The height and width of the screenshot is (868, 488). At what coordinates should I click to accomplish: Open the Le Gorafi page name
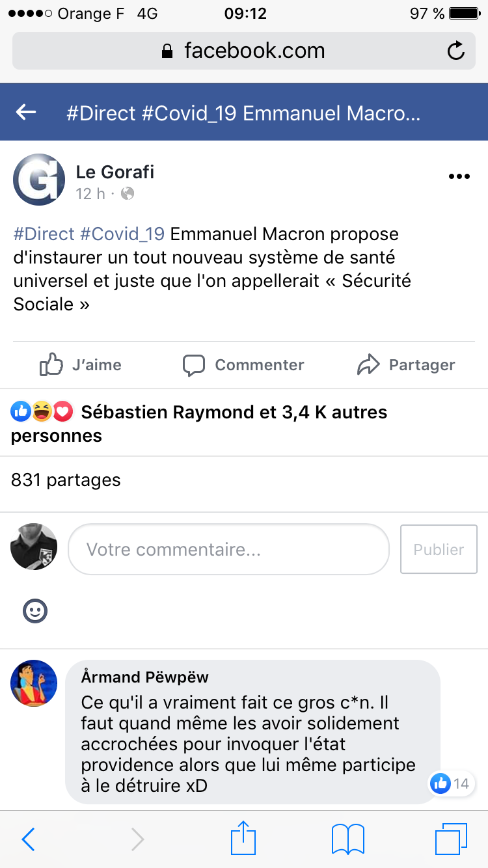click(115, 172)
